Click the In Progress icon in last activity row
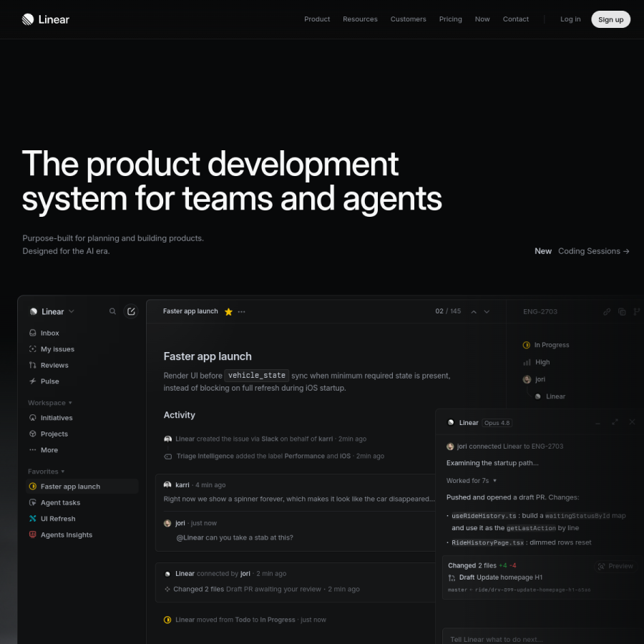The width and height of the screenshot is (644, 644). (x=167, y=620)
